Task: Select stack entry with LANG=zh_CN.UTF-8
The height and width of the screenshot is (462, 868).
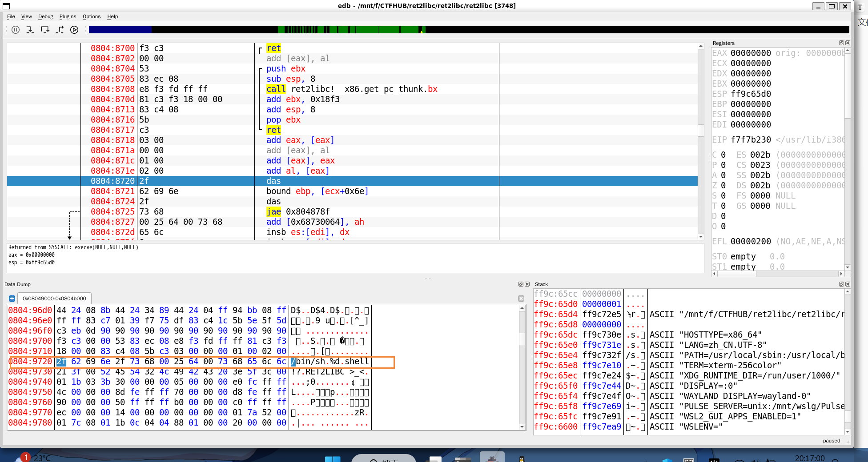Action: (689, 345)
